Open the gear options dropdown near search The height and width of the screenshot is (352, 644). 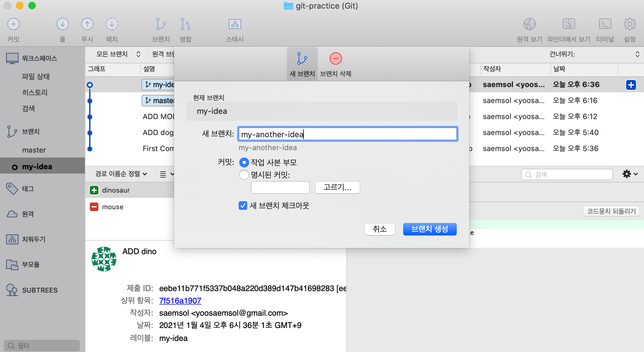(630, 174)
